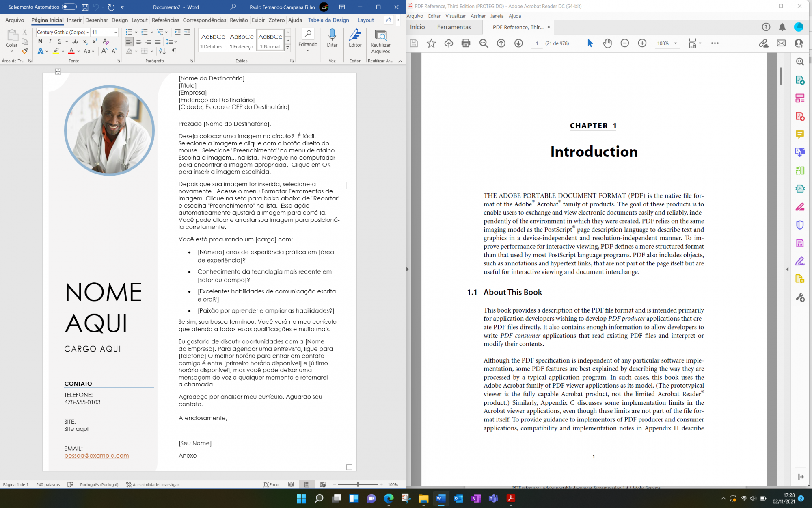Click the Acessibilidade: investigar status button
The image size is (812, 508).
click(153, 484)
